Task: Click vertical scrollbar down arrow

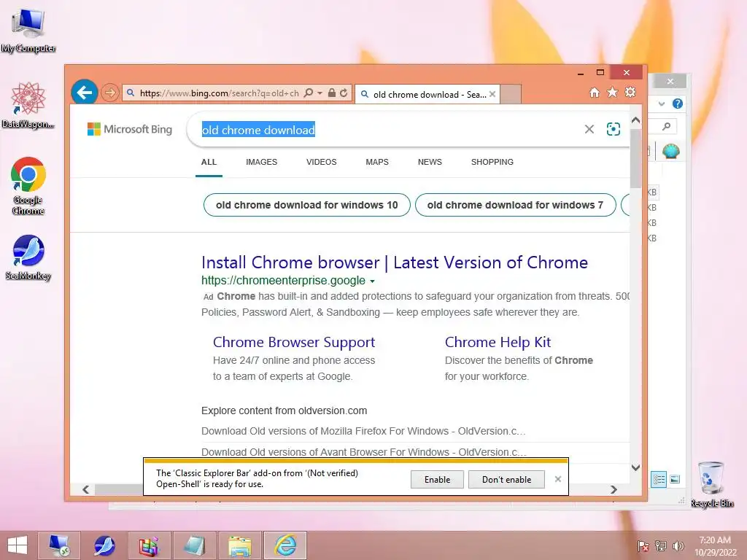Action: (x=635, y=467)
